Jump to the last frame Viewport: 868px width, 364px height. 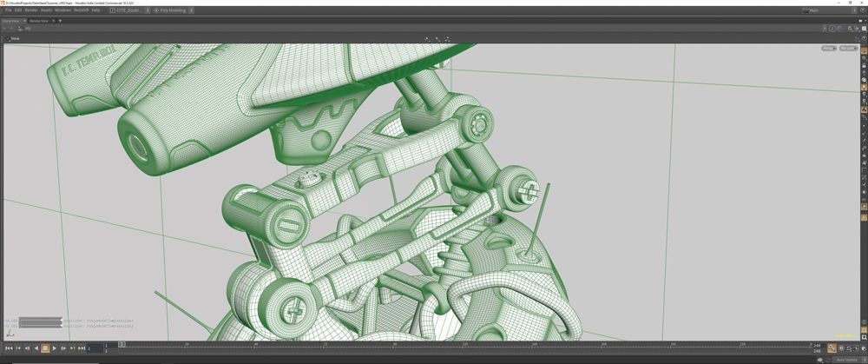(x=82, y=348)
